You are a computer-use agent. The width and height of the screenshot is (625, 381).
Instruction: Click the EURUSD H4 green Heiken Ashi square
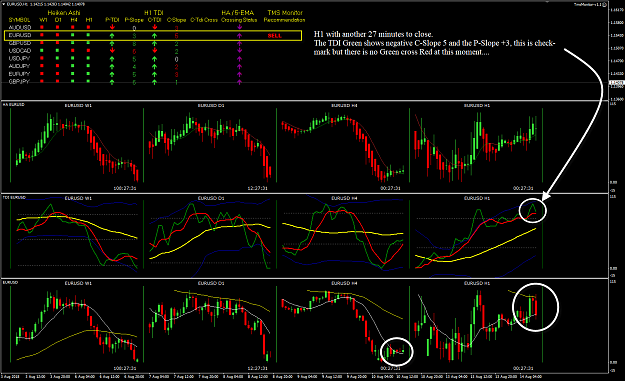click(73, 35)
